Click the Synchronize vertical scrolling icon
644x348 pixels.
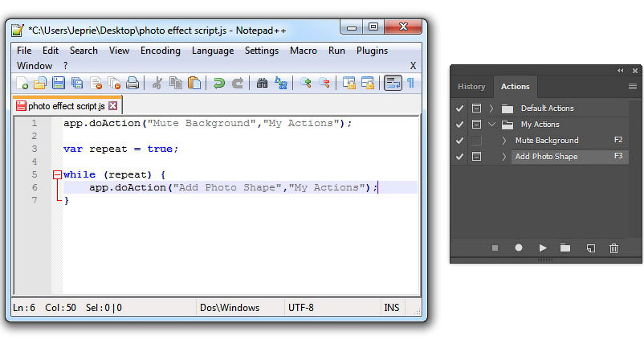pos(348,83)
